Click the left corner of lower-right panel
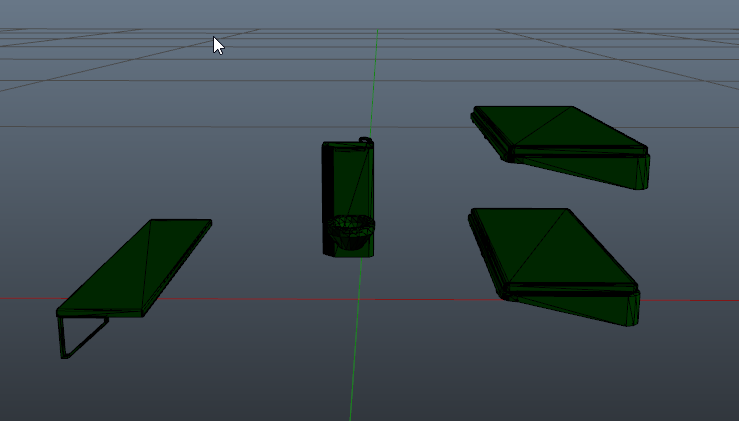Image resolution: width=739 pixels, height=421 pixels. tap(474, 214)
